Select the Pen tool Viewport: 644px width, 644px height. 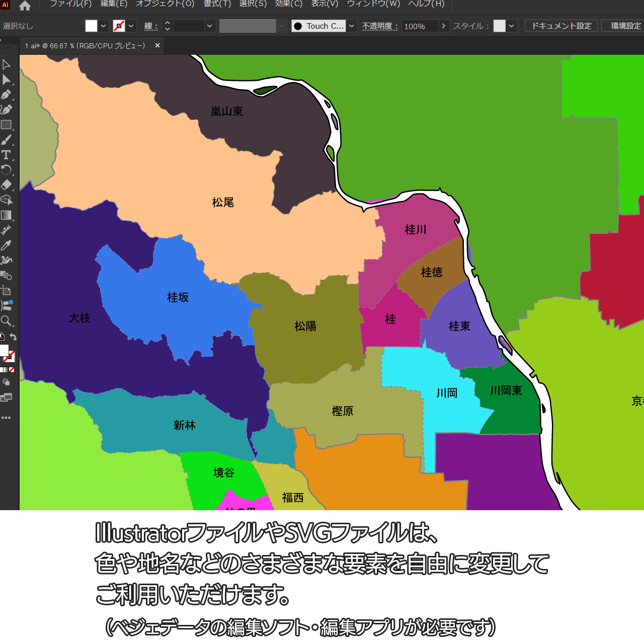(6, 95)
